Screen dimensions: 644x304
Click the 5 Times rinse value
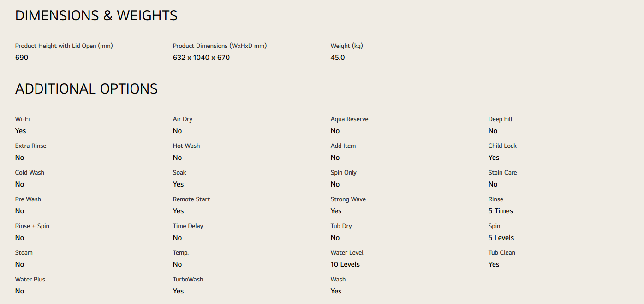coord(501,211)
